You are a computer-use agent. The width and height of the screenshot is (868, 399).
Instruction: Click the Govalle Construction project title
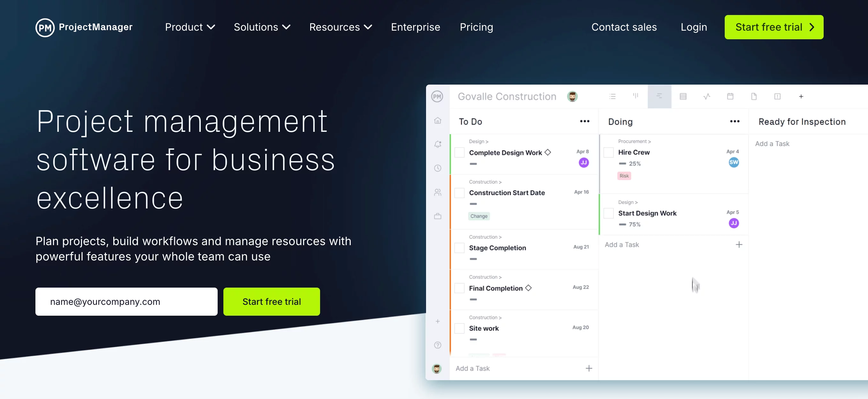507,96
